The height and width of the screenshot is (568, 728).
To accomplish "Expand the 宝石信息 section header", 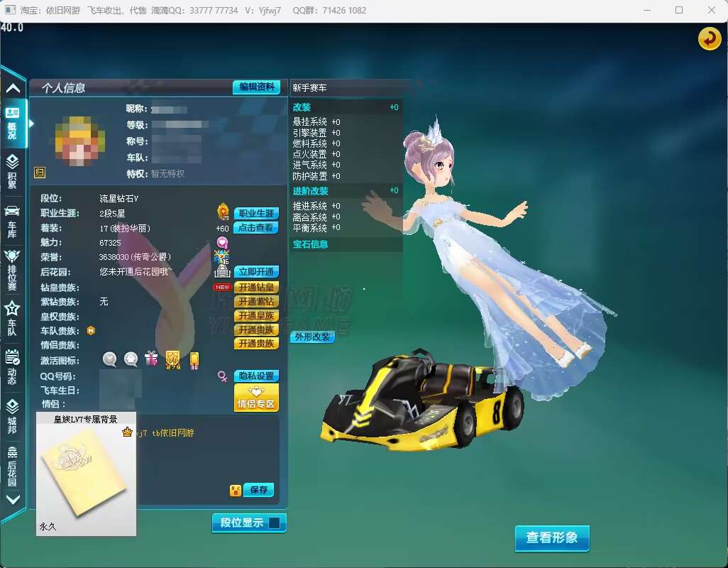I will click(346, 244).
